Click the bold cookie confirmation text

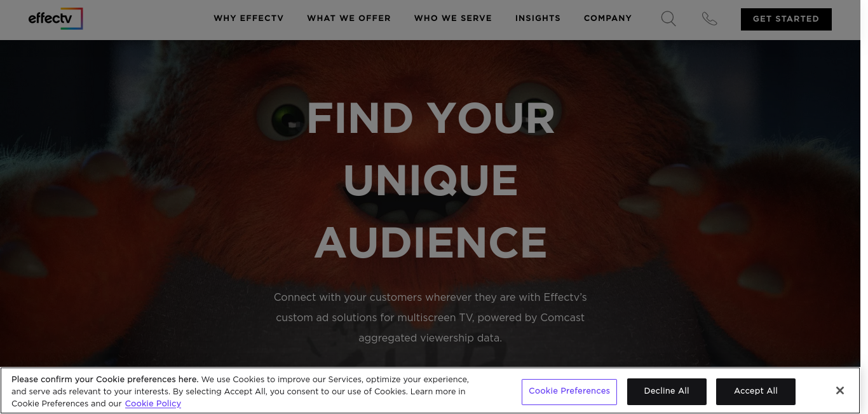[x=105, y=379]
